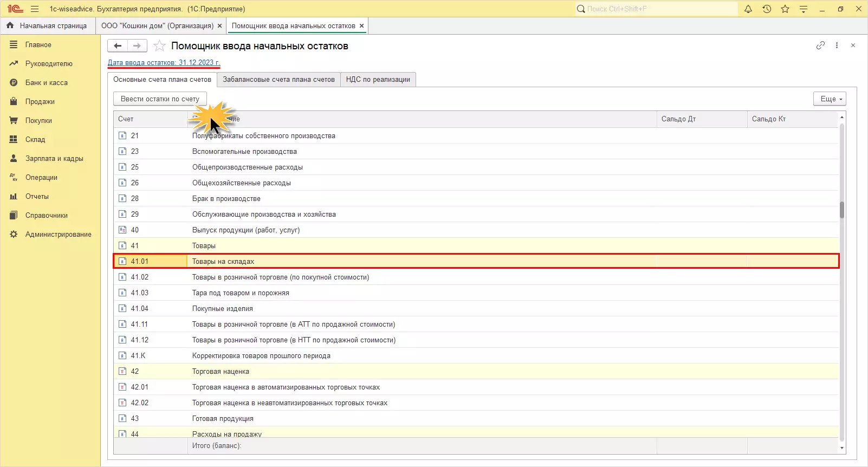Screen dimensions: 868x467
Task: Open the 1C main hamburger menu
Action: coord(35,9)
